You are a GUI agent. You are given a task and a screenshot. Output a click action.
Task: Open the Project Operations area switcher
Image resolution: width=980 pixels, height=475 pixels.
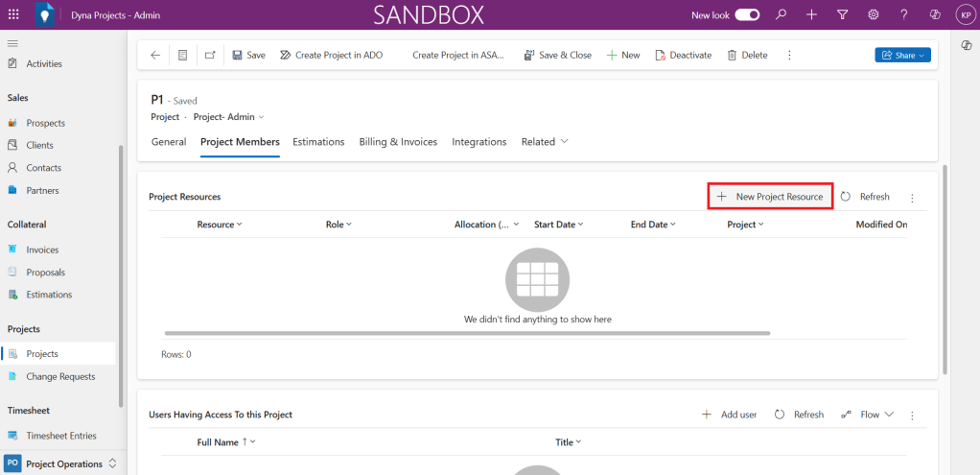click(x=63, y=463)
